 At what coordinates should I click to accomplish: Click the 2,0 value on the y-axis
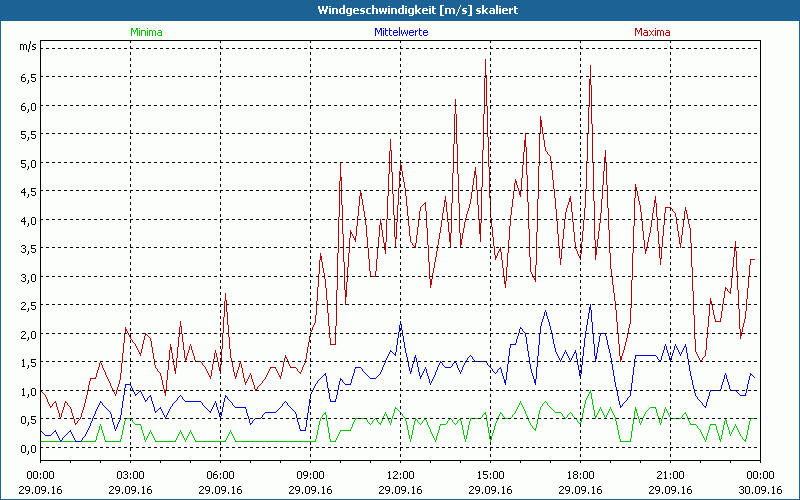coord(28,334)
